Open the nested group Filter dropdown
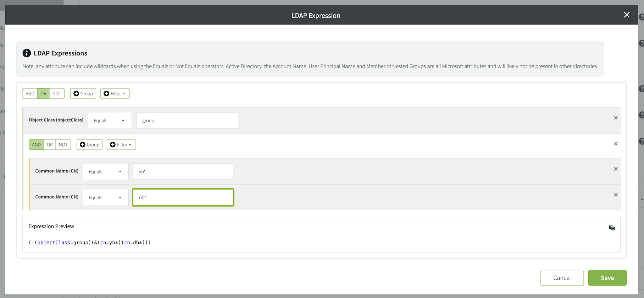This screenshot has height=298, width=644. (121, 145)
